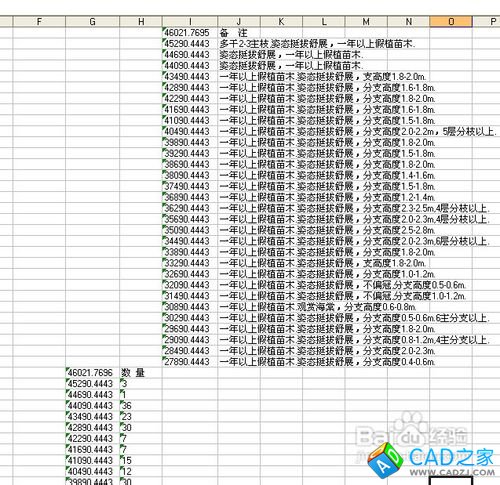
Task: Click cell containing 46021.7695
Action: (190, 33)
